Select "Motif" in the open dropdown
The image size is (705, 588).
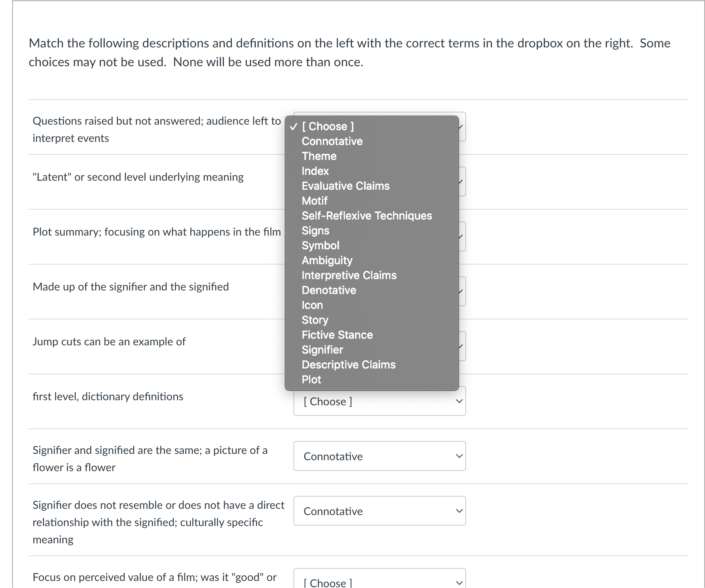pyautogui.click(x=314, y=201)
